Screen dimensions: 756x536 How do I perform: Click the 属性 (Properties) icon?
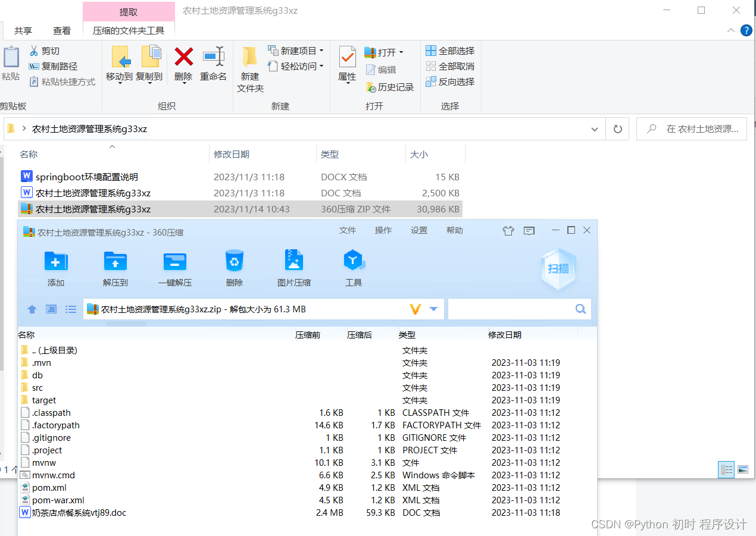[347, 57]
